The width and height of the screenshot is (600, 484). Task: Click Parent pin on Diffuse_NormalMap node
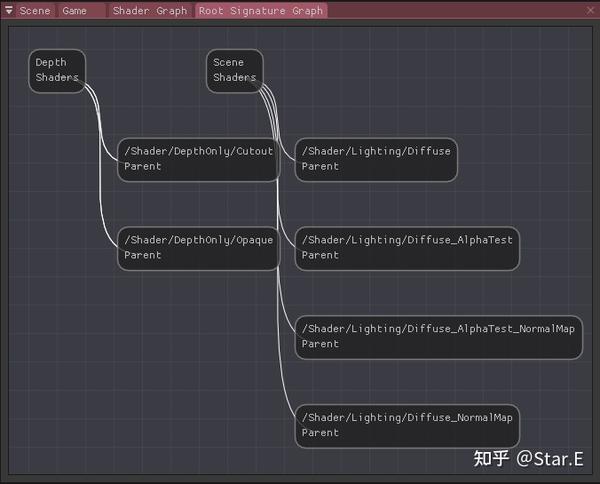(321, 433)
